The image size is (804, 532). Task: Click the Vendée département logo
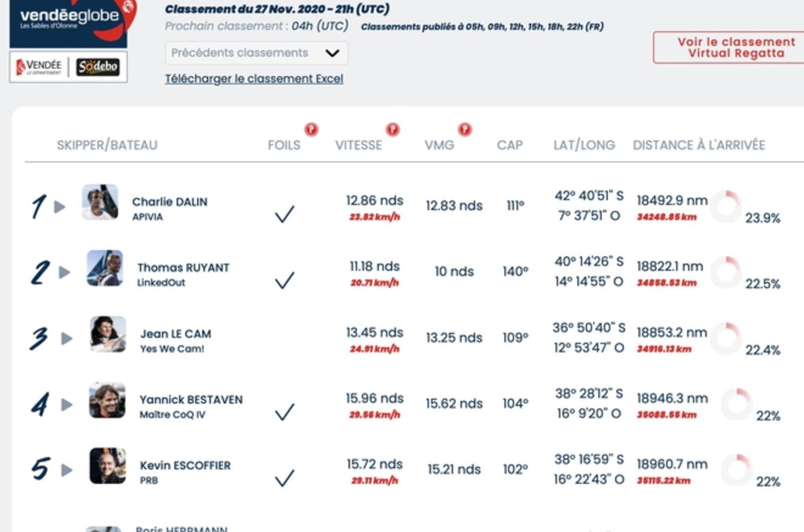pos(39,67)
